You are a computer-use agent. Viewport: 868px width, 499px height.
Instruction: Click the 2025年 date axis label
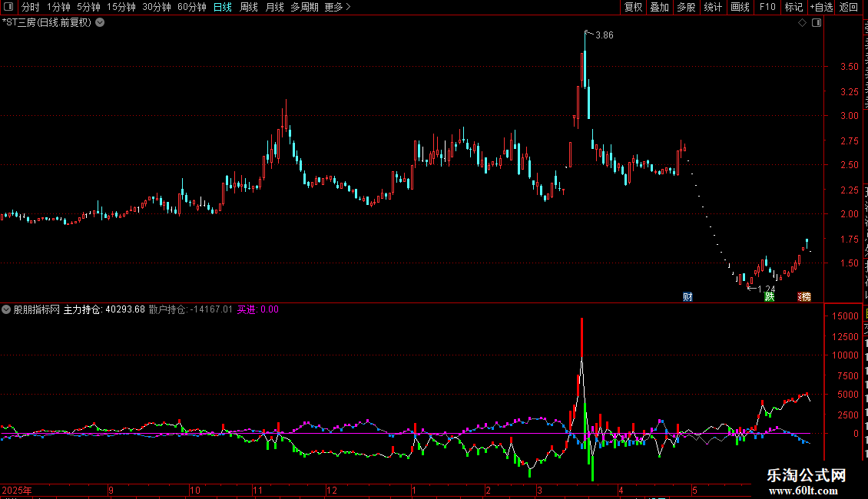click(17, 490)
